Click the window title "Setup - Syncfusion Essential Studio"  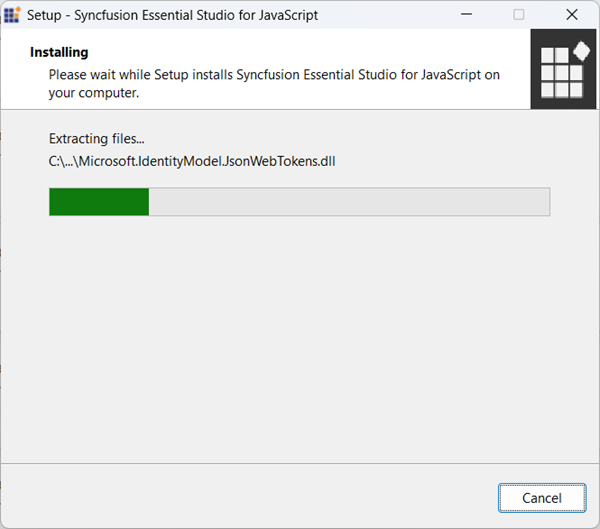(x=172, y=15)
